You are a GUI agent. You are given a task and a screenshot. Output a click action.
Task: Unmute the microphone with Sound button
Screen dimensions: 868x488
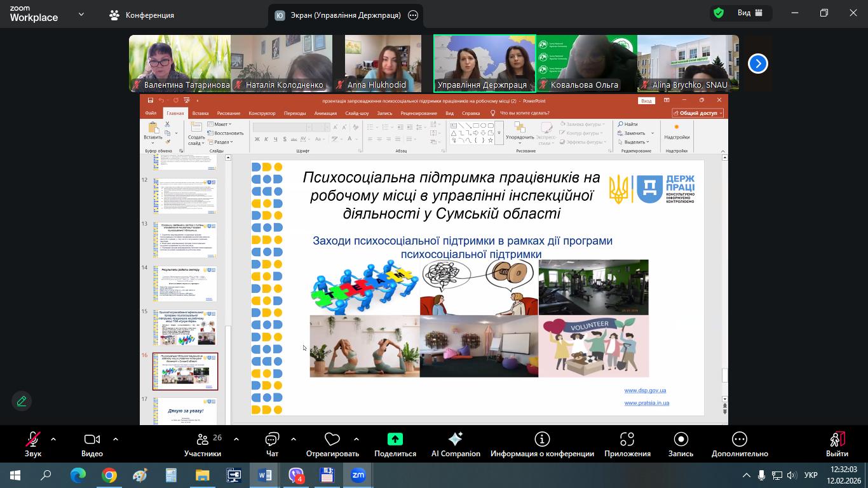(32, 444)
